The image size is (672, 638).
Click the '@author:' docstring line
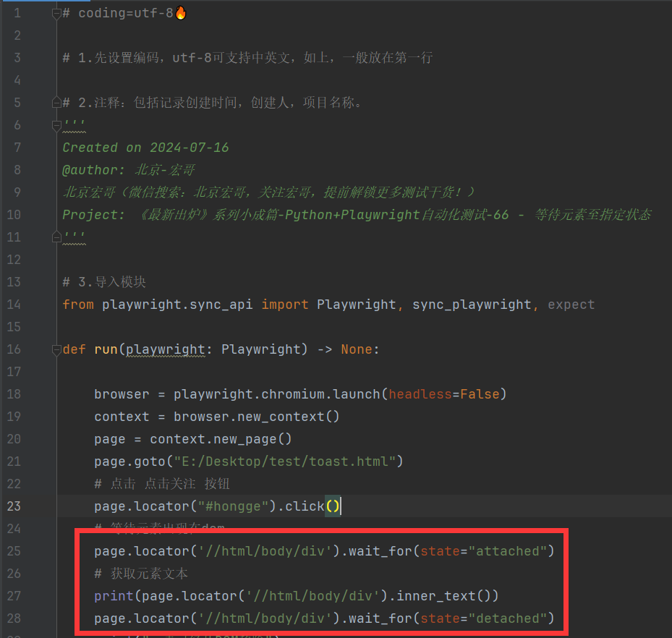coord(129,170)
